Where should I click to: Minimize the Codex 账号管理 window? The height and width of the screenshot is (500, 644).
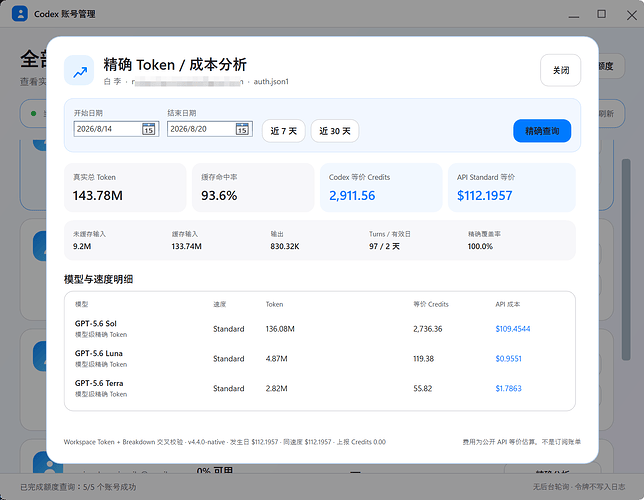tap(574, 15)
